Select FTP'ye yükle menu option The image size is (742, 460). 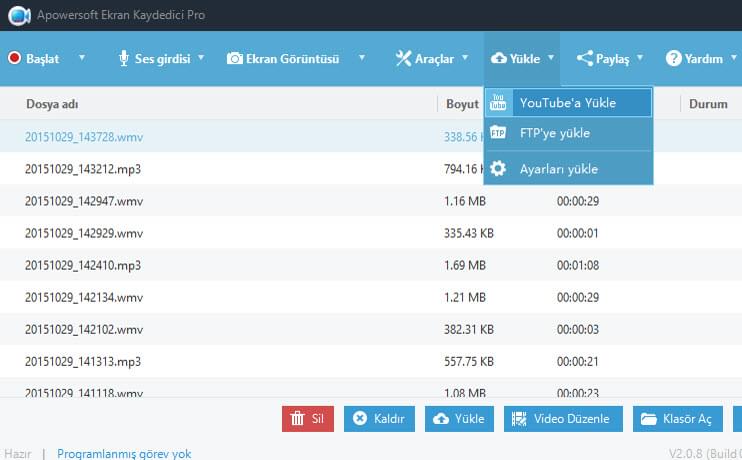pos(554,133)
